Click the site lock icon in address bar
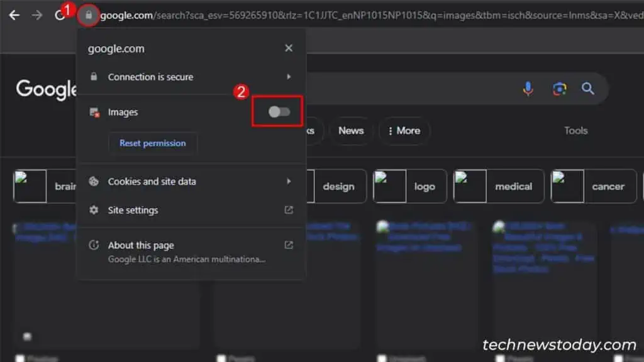644x362 pixels. tap(87, 16)
